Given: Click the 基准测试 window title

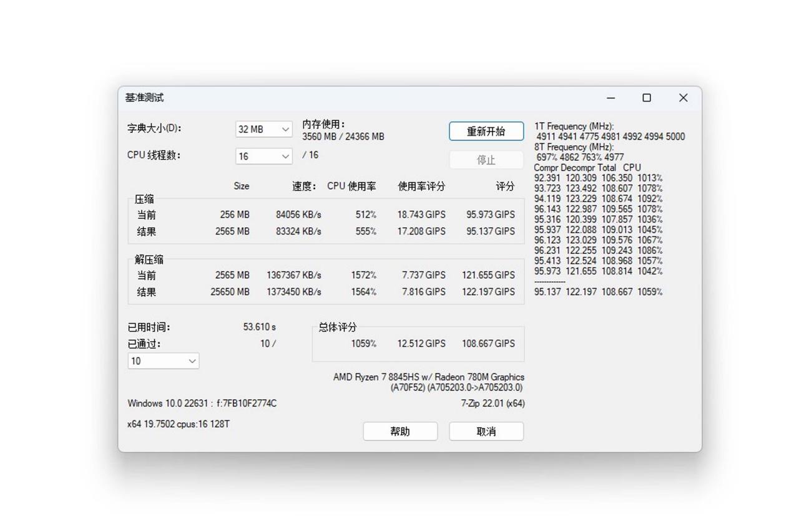Looking at the screenshot, I should (144, 98).
